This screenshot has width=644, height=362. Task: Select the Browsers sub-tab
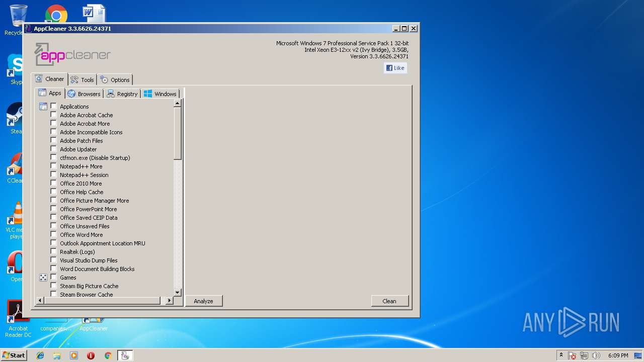84,94
